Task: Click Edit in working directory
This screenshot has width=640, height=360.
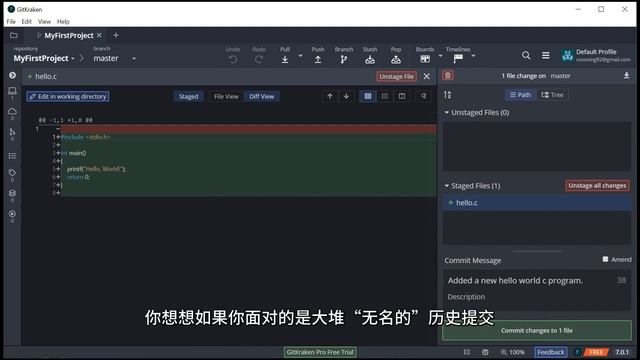Action: pos(68,96)
